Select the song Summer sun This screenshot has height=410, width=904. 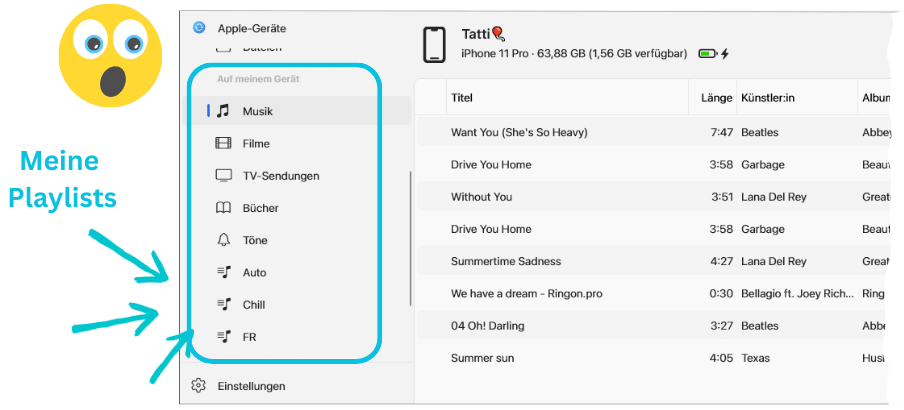[482, 358]
